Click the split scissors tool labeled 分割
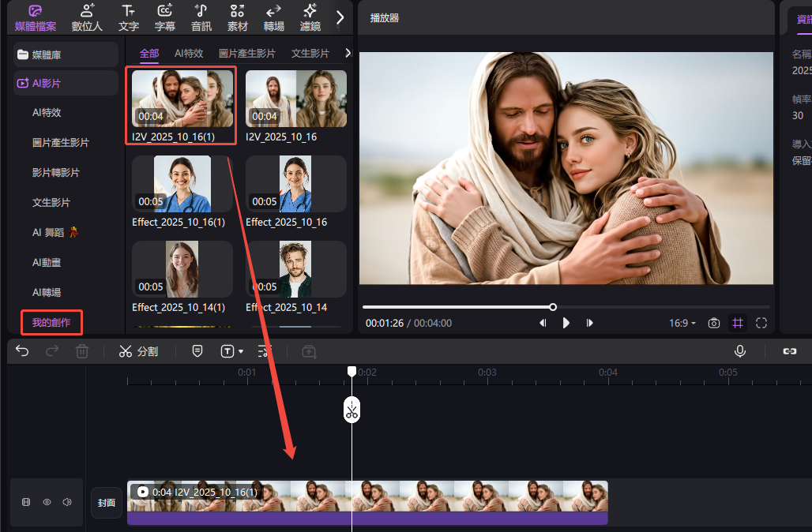The height and width of the screenshot is (532, 812). point(138,351)
